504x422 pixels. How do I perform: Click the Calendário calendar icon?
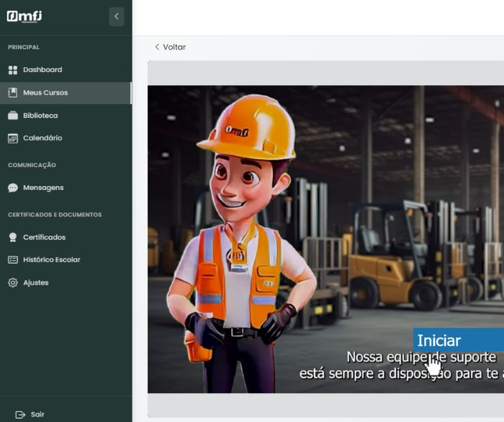coord(12,138)
